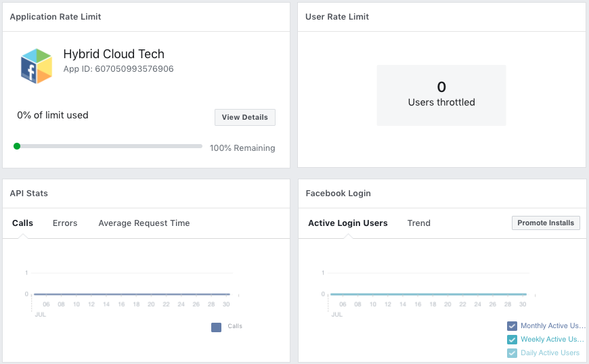Screen dimensions: 589x364
Task: Select the Active Login Users tab
Action: (x=348, y=223)
